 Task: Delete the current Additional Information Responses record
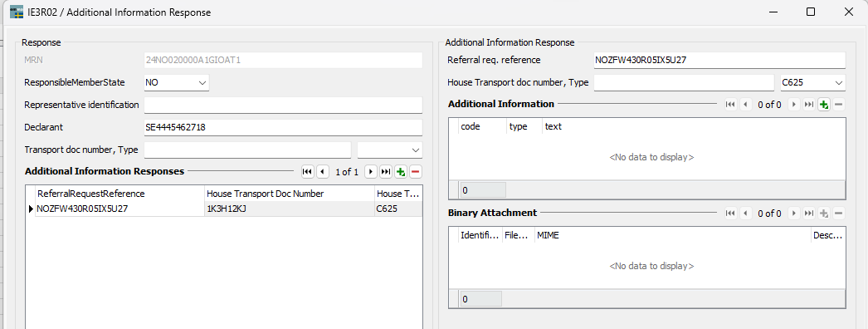click(x=416, y=172)
